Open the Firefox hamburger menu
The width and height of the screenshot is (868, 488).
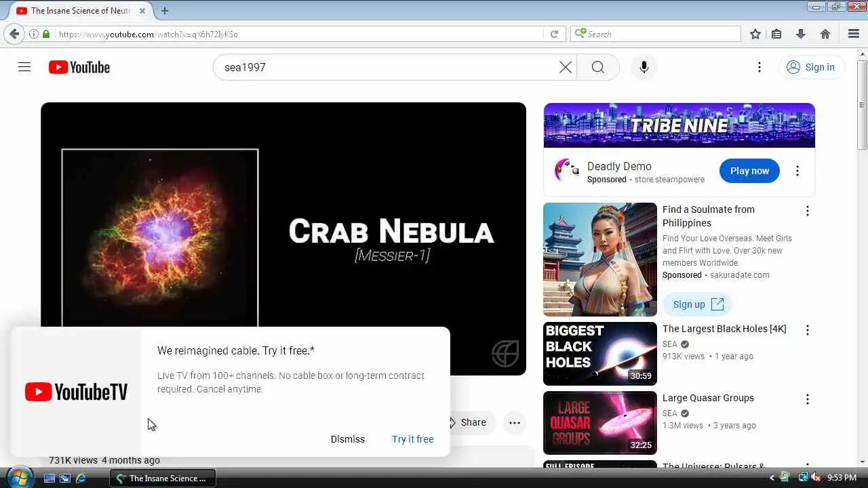854,34
